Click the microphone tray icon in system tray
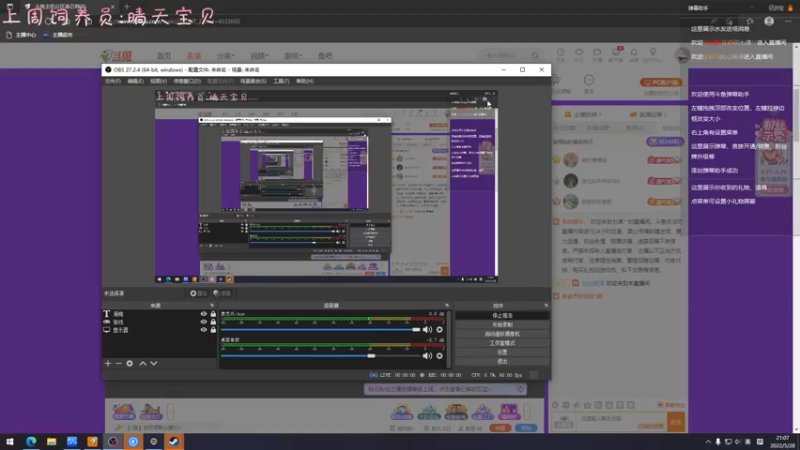The height and width of the screenshot is (450, 800). point(718,442)
